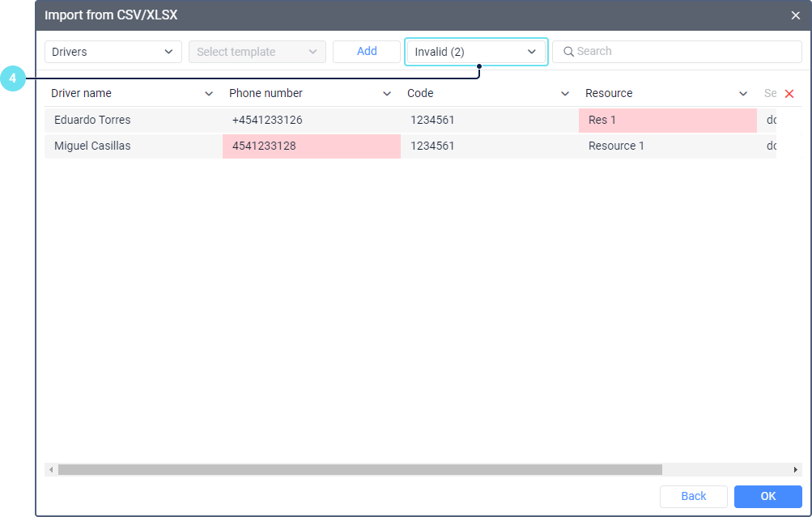Select Eduardo Torres's Code 1234561 cell
This screenshot has height=517, width=812.
490,120
